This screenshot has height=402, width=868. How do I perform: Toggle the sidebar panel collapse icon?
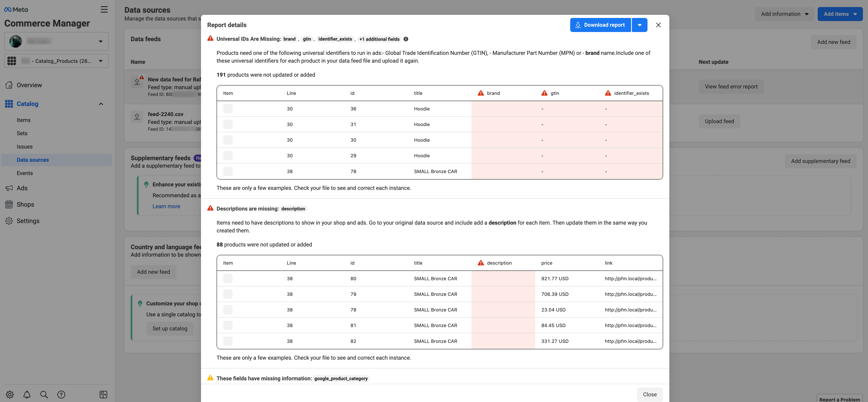click(103, 394)
